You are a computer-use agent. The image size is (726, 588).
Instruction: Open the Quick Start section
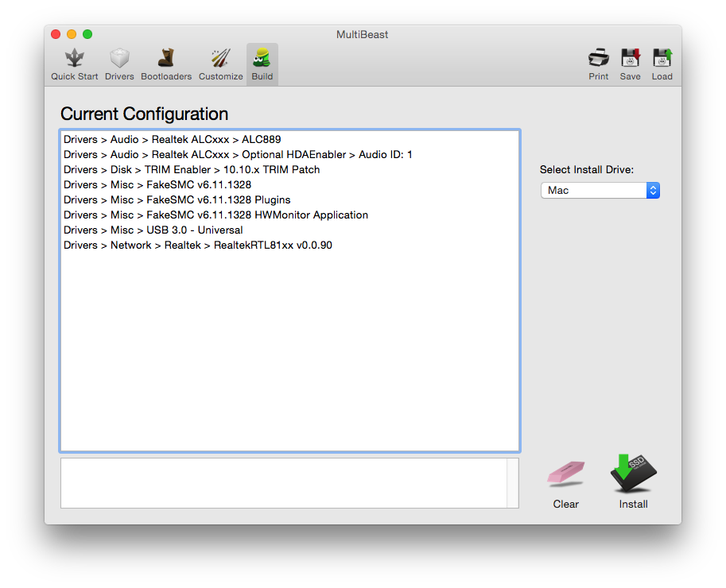tap(75, 64)
